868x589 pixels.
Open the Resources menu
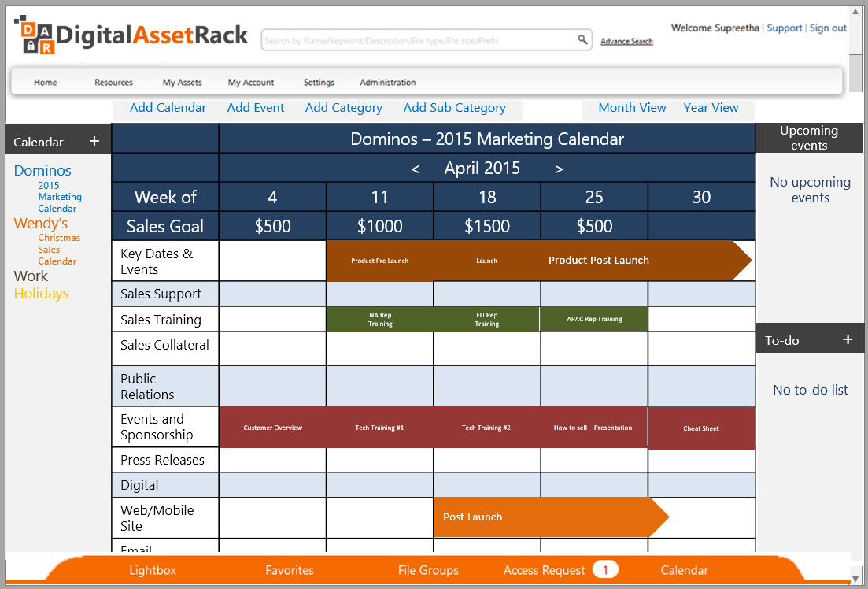[x=113, y=82]
